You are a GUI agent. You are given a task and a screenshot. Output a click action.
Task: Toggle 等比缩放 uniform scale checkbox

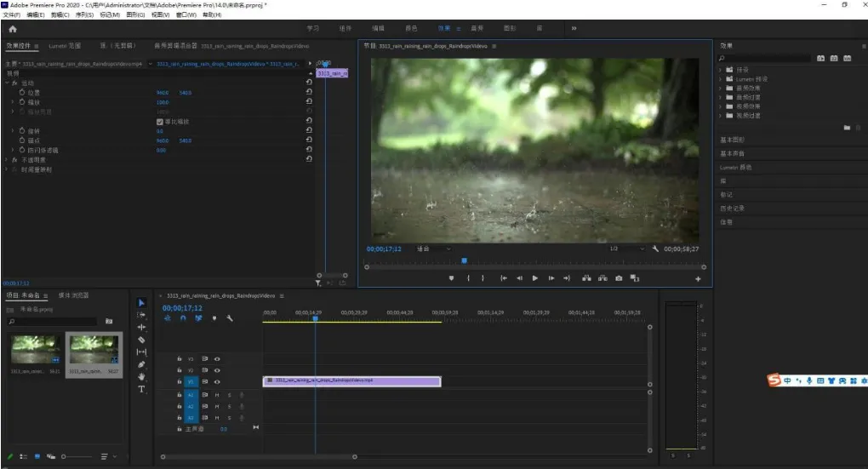pos(160,122)
